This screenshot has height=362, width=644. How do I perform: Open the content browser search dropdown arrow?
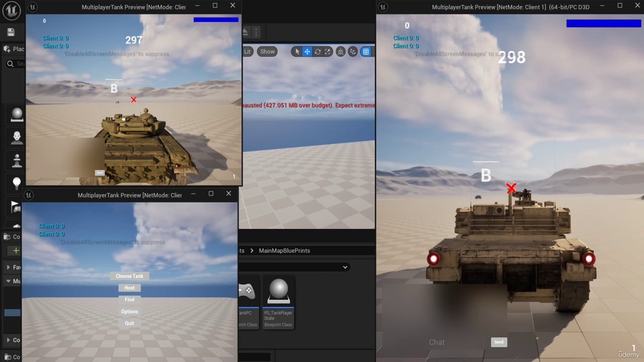(x=345, y=267)
